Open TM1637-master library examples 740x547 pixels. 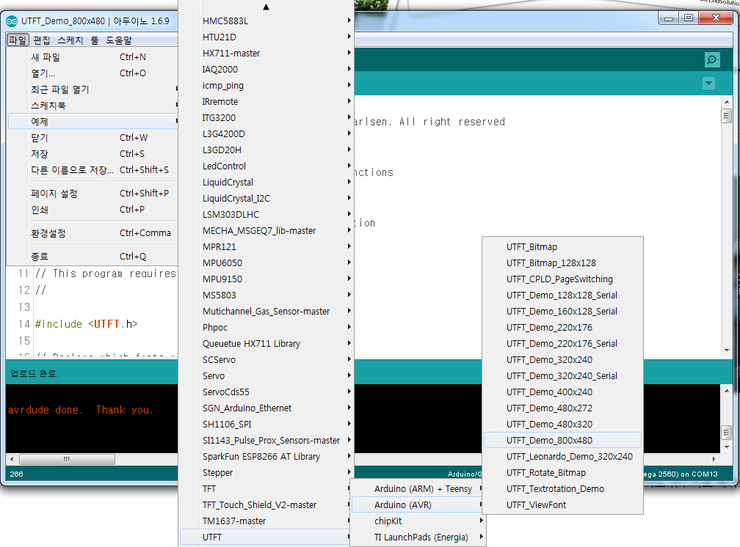coord(266,521)
